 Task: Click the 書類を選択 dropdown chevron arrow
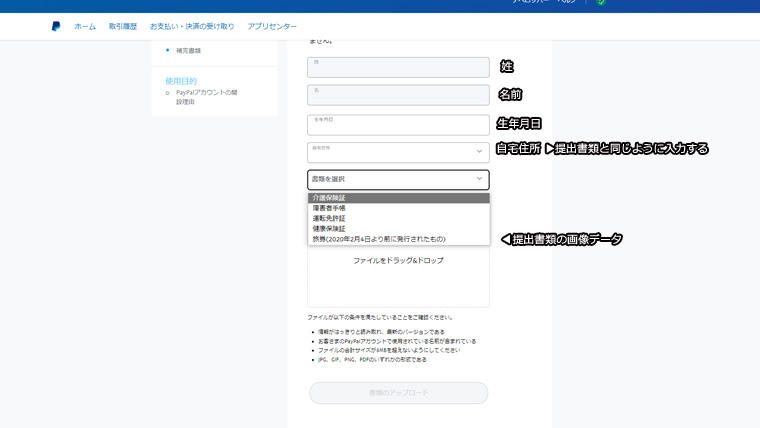click(x=478, y=180)
